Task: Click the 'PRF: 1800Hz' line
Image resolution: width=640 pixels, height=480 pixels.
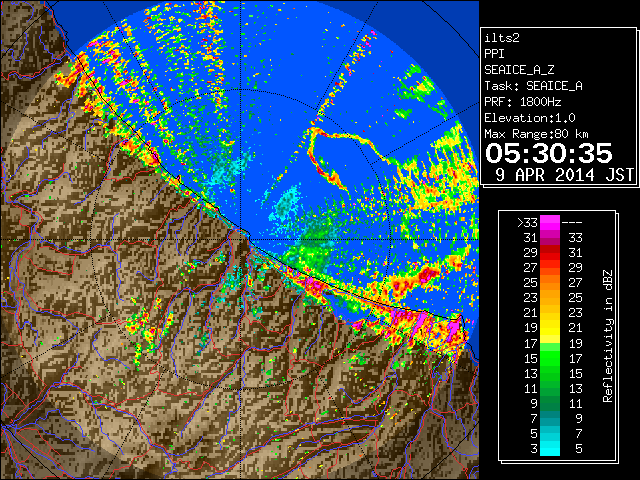Action: (523, 102)
